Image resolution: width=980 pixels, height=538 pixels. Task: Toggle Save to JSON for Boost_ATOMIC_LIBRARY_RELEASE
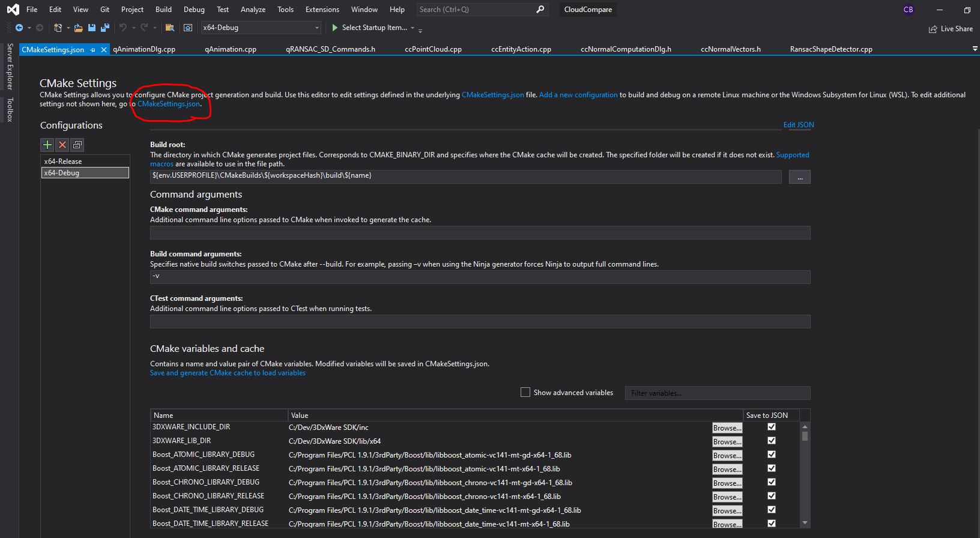[x=772, y=468]
